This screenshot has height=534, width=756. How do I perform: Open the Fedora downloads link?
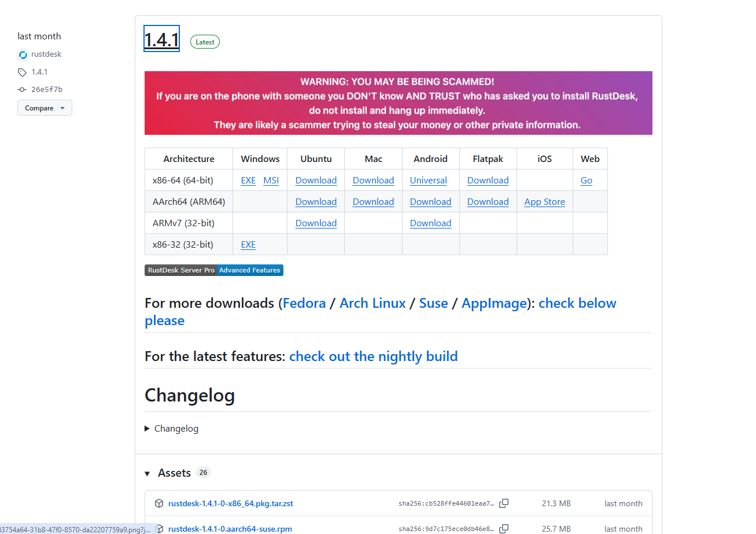304,303
